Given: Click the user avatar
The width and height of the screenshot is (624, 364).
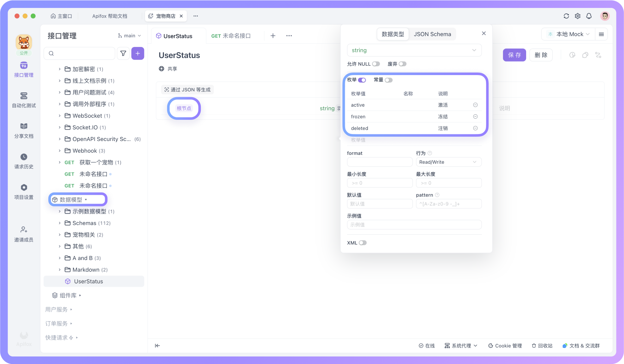Looking at the screenshot, I should [605, 16].
